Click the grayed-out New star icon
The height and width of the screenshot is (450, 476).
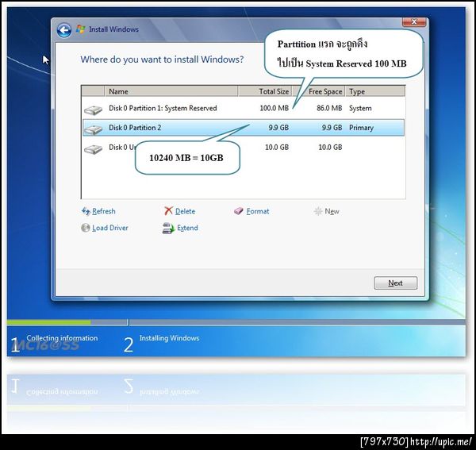click(x=318, y=211)
